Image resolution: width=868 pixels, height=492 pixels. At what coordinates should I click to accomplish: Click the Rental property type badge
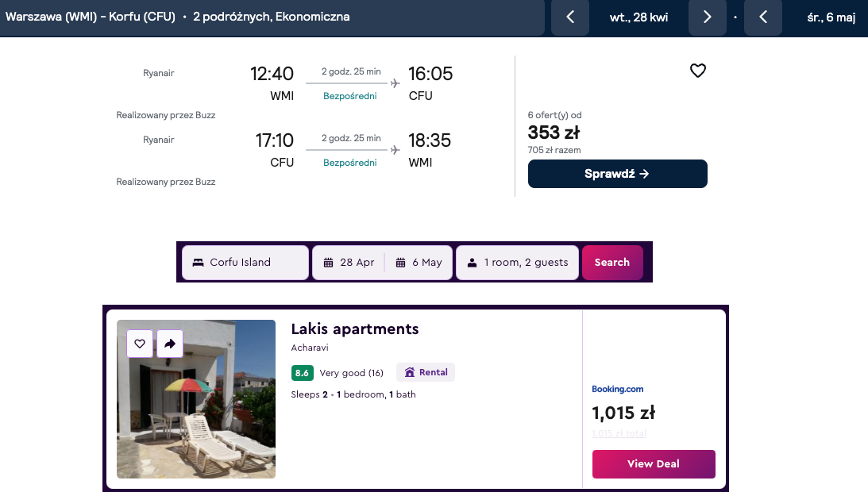(426, 372)
